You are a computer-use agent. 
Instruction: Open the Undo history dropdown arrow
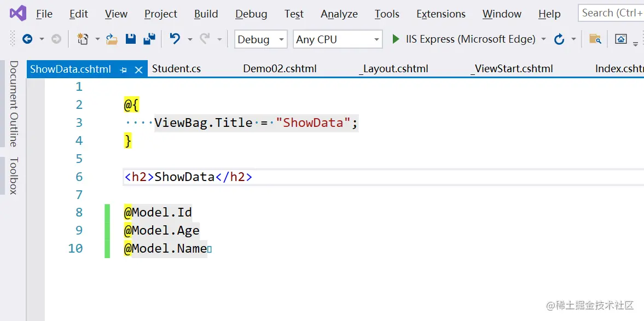point(190,39)
